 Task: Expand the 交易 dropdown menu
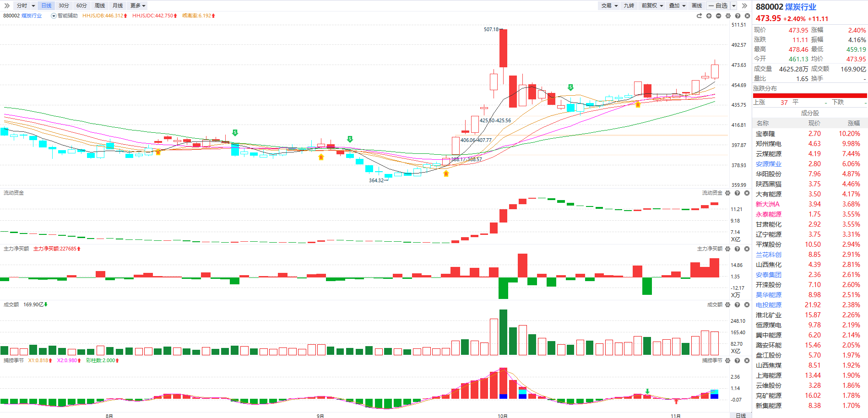tap(609, 5)
